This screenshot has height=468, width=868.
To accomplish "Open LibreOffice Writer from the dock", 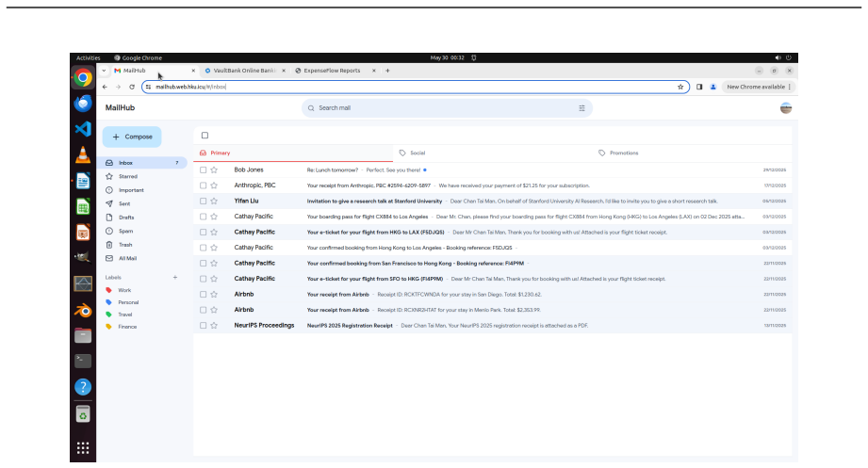I will (x=83, y=181).
